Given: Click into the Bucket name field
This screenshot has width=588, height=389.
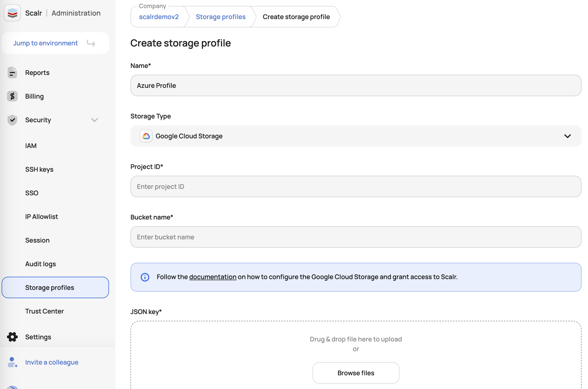Looking at the screenshot, I should [356, 237].
